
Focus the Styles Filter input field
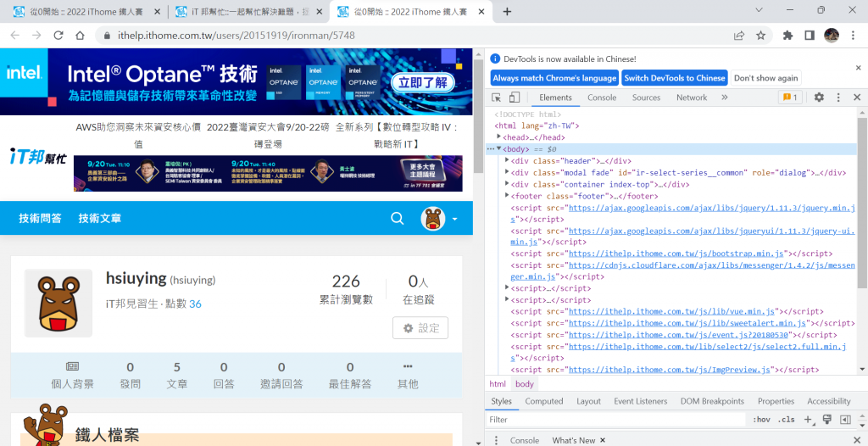click(615, 420)
